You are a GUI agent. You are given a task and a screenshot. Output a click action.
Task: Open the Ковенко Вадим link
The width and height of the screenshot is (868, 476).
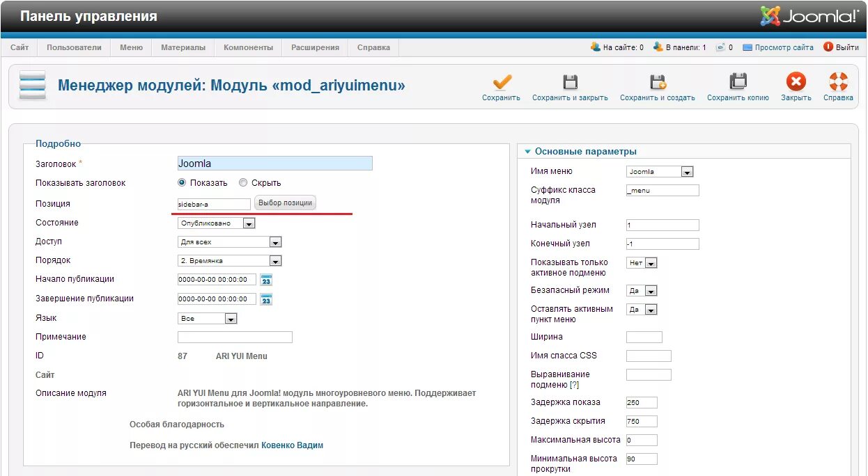point(293,445)
